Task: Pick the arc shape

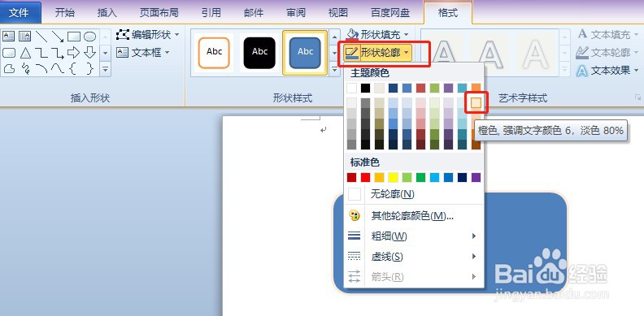Action: click(41, 68)
